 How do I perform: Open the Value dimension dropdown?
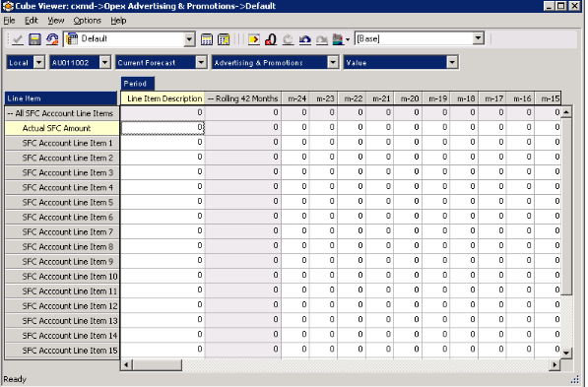click(452, 63)
